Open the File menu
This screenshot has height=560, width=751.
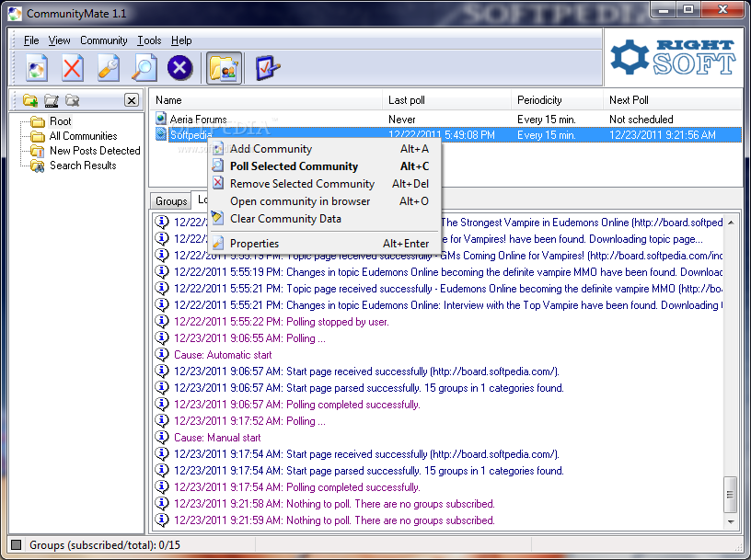pyautogui.click(x=31, y=40)
